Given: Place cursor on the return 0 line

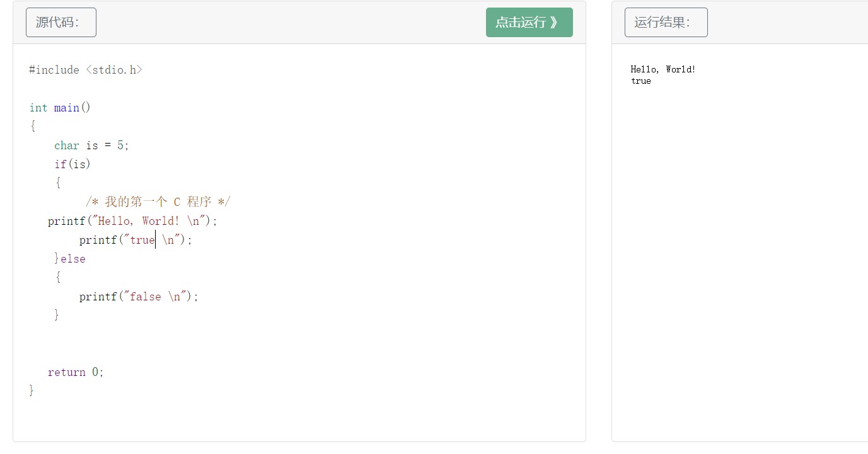Looking at the screenshot, I should point(76,372).
